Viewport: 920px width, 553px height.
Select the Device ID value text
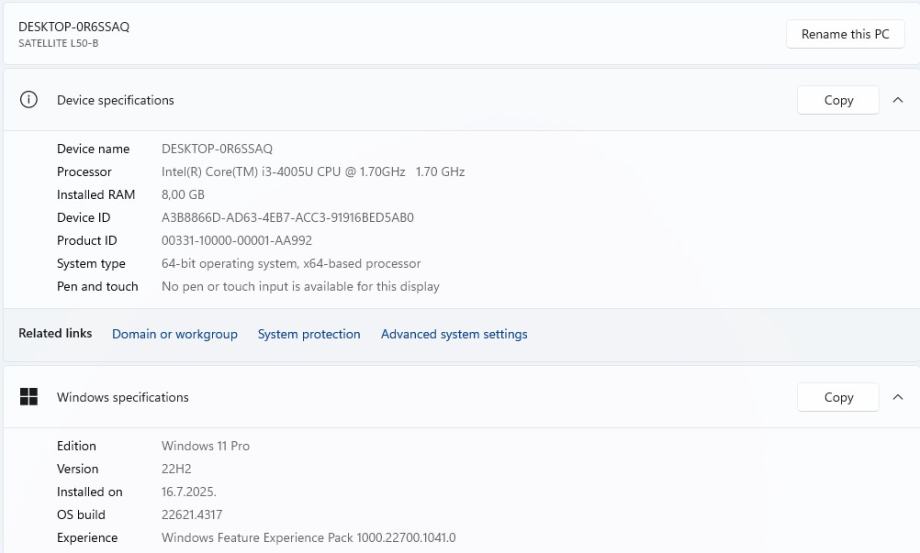click(x=287, y=218)
